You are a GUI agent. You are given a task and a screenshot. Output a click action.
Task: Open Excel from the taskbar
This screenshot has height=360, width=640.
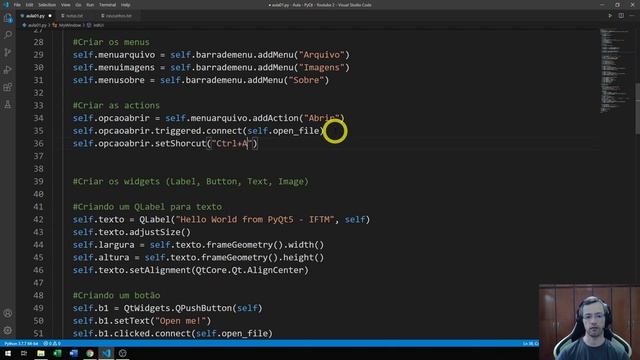tap(57, 353)
